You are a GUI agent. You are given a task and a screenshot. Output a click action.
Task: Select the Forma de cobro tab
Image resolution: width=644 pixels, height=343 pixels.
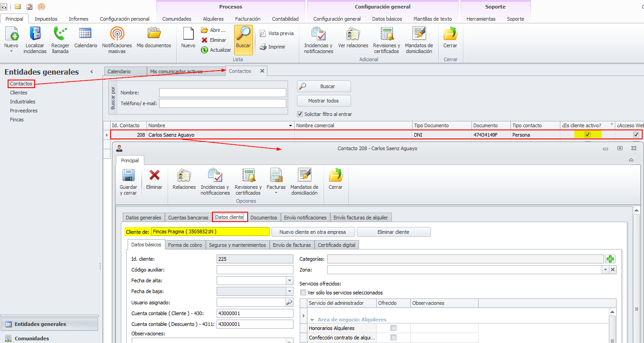[185, 245]
